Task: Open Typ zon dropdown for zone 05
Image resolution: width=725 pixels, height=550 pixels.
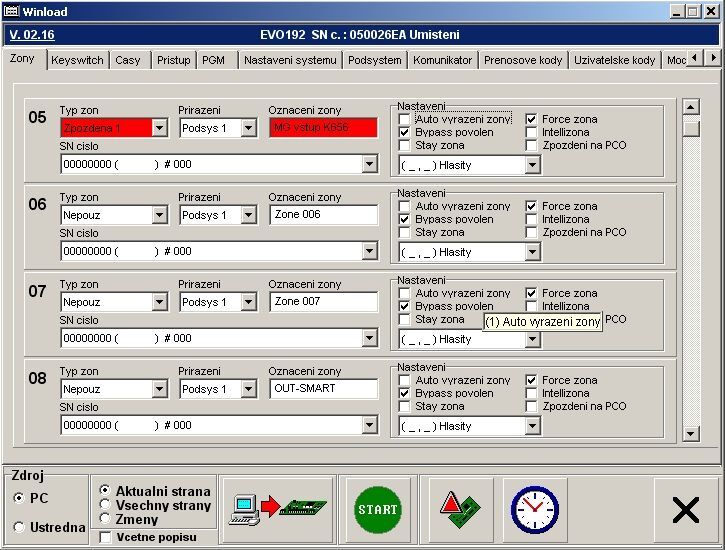Action: click(x=159, y=128)
